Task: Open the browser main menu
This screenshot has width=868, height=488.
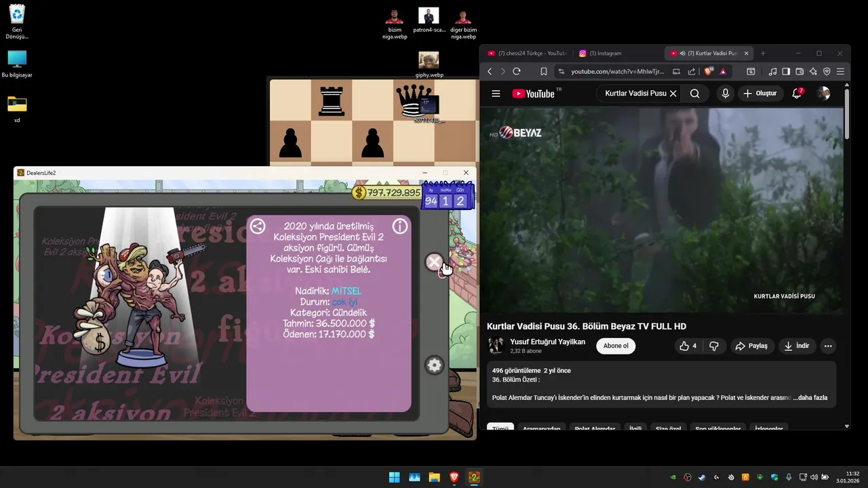Action: tap(840, 71)
